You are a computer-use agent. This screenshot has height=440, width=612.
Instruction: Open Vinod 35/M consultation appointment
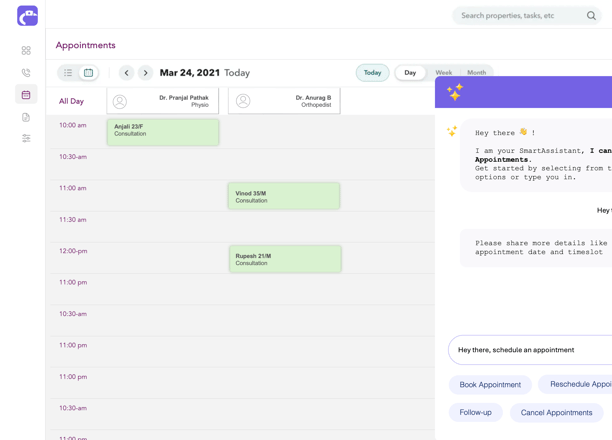coord(284,196)
